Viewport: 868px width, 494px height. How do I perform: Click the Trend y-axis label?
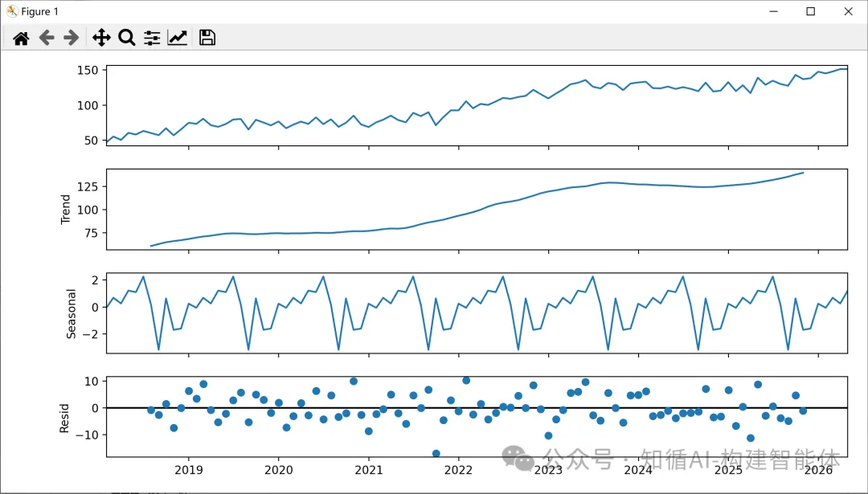coord(66,209)
